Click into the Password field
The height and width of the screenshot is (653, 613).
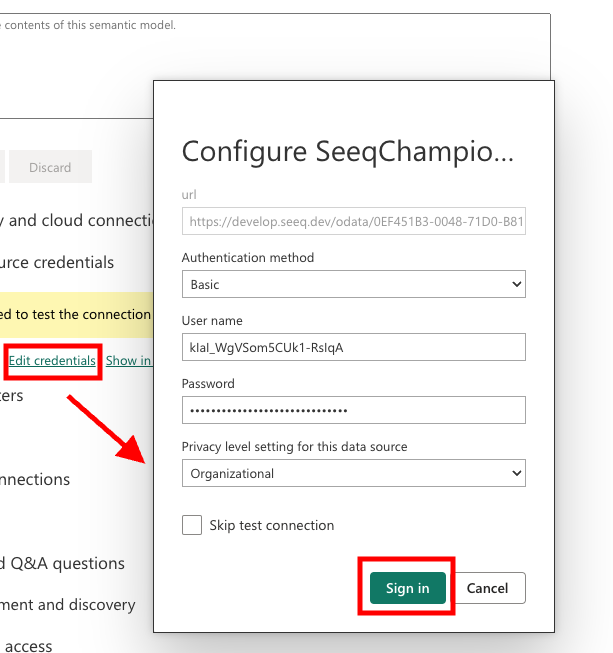[353, 410]
